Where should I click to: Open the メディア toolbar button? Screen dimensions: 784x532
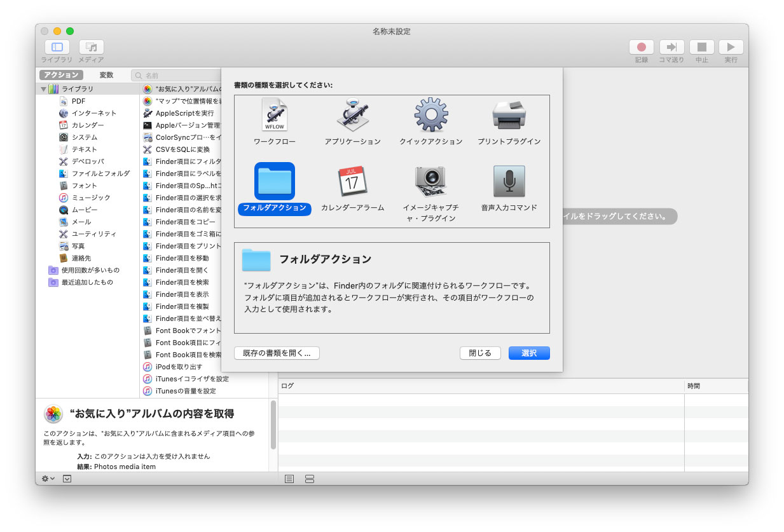click(x=92, y=47)
